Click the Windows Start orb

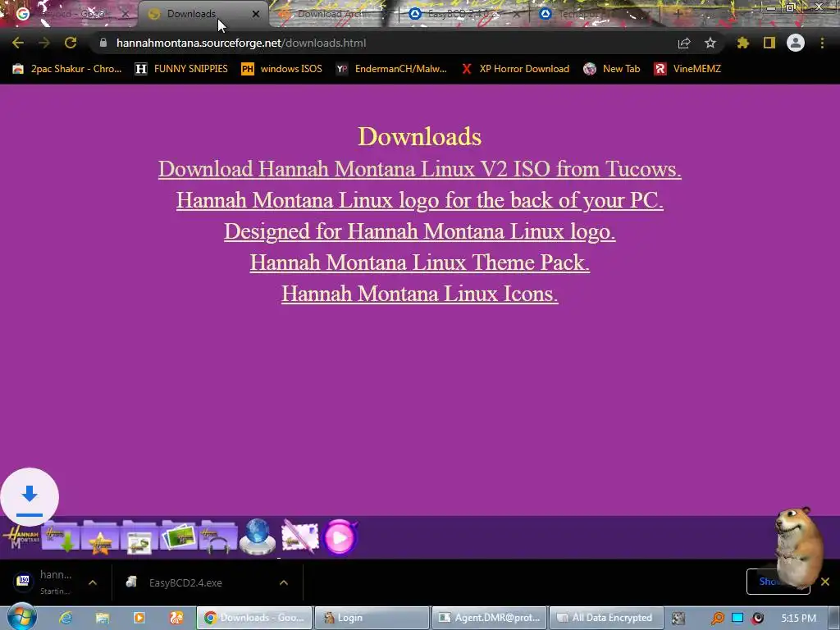(21, 617)
